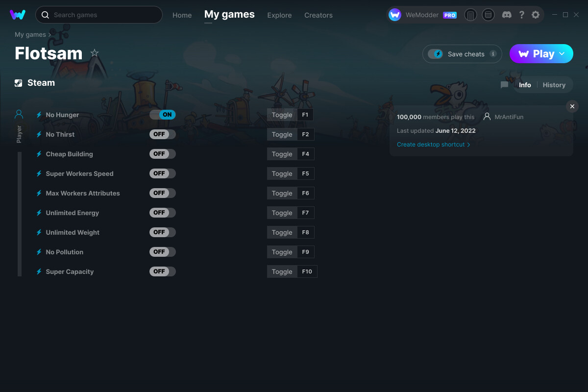The width and height of the screenshot is (588, 392).
Task: Click Toggle button for F2 hotkey
Action: coord(282,134)
